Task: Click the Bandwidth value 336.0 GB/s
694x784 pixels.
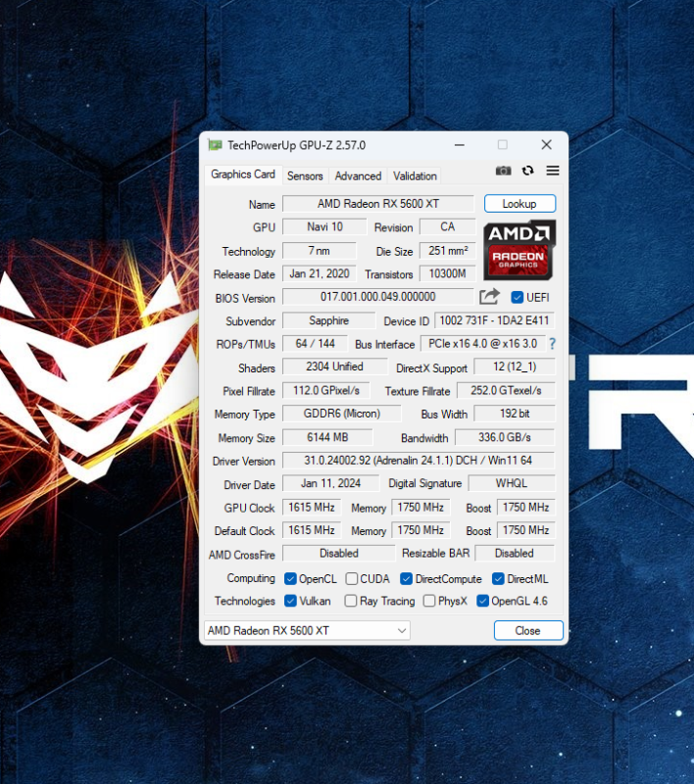Action: (x=505, y=437)
